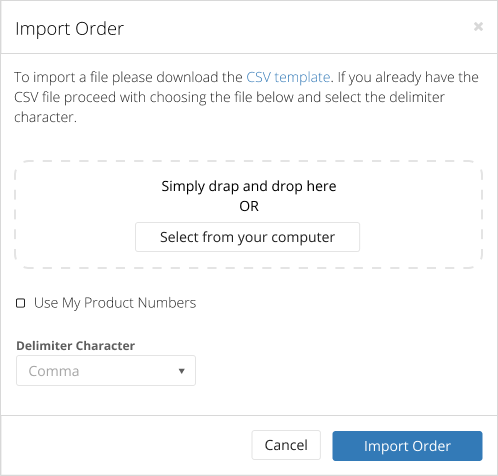Select the Comma value in delimiter field
The width and height of the screenshot is (498, 476).
tap(54, 371)
